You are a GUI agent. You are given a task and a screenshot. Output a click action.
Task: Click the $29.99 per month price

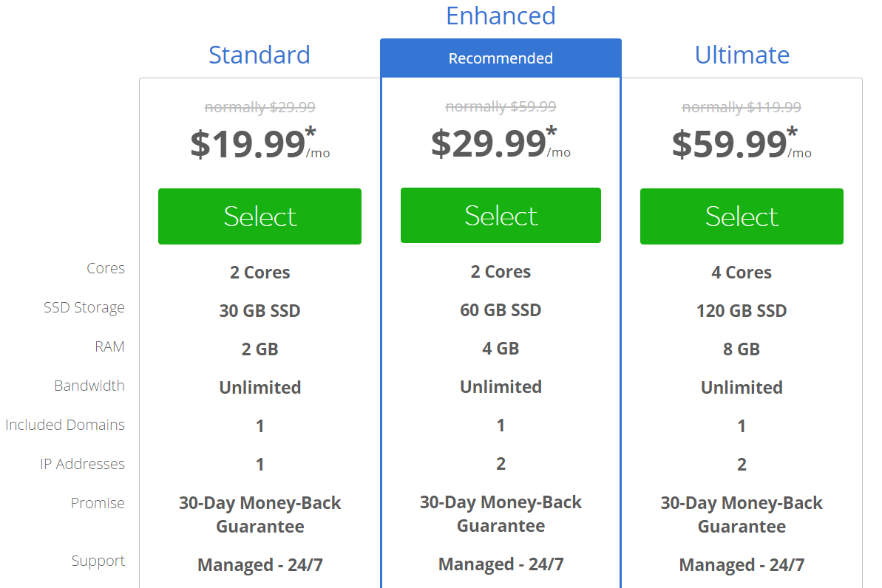(501, 143)
